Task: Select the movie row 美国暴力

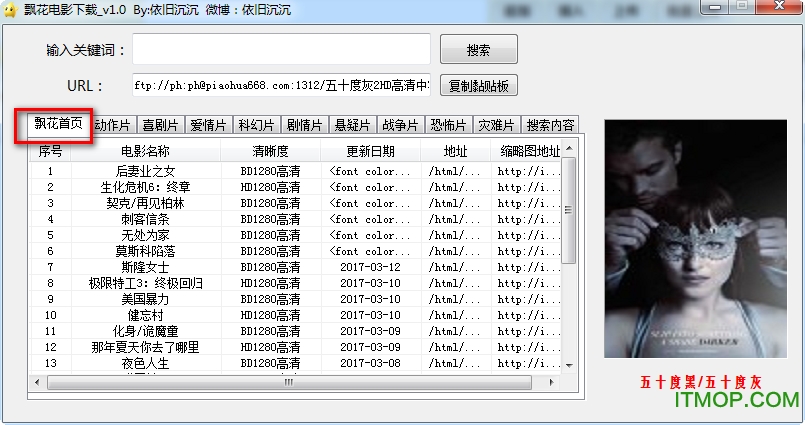Action: click(296, 299)
